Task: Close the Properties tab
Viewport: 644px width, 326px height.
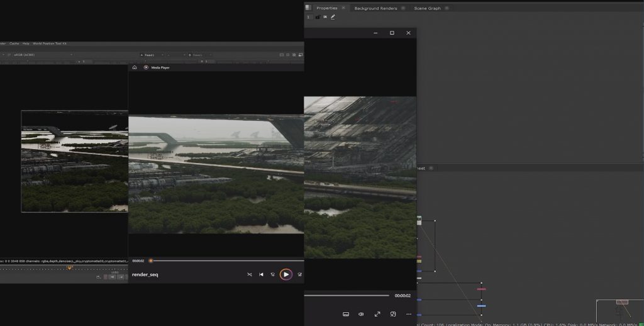Action: tap(343, 8)
